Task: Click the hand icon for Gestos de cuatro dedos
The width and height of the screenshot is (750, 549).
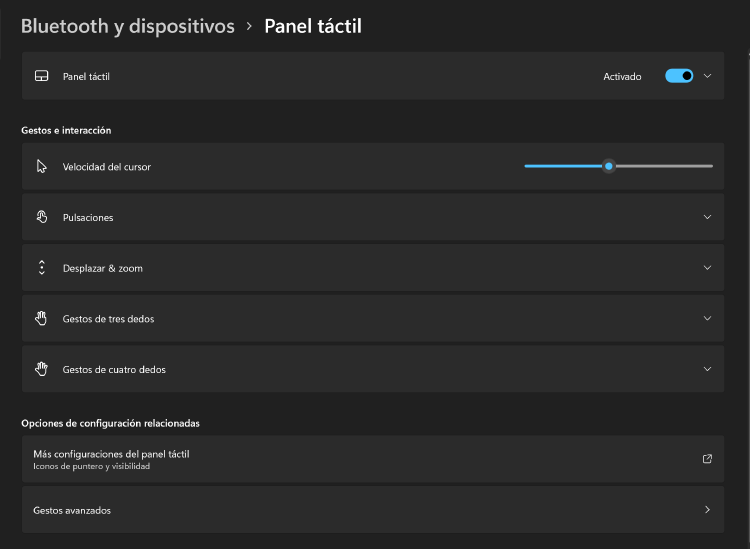Action: coord(41,369)
